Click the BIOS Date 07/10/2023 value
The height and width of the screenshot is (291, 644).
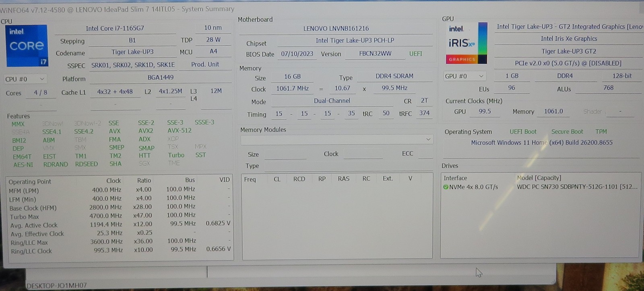coord(297,54)
